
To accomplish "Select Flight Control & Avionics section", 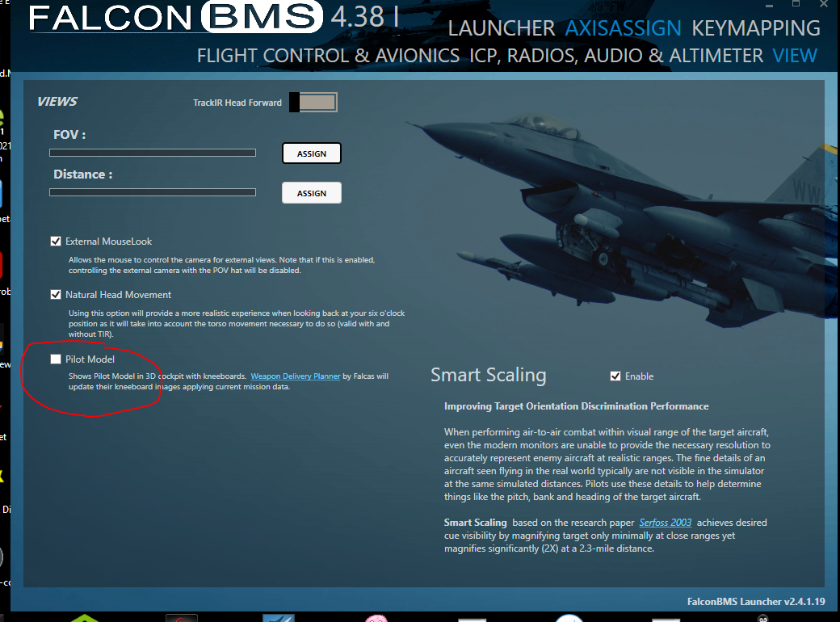I will click(x=328, y=56).
